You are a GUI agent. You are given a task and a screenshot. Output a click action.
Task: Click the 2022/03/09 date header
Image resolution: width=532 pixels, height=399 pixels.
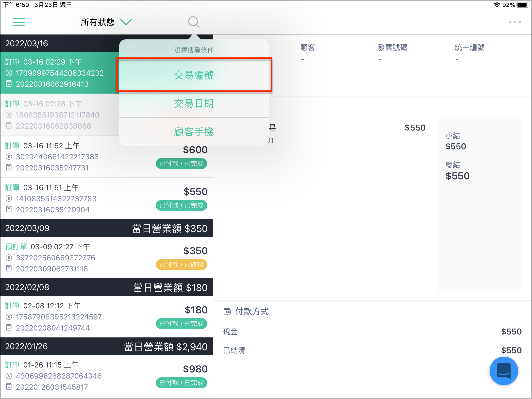106,228
